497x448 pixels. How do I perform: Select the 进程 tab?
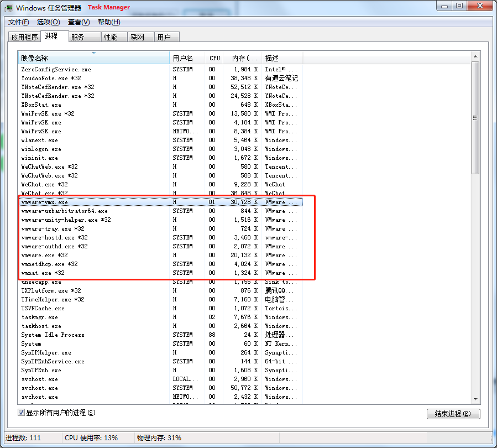pyautogui.click(x=55, y=36)
